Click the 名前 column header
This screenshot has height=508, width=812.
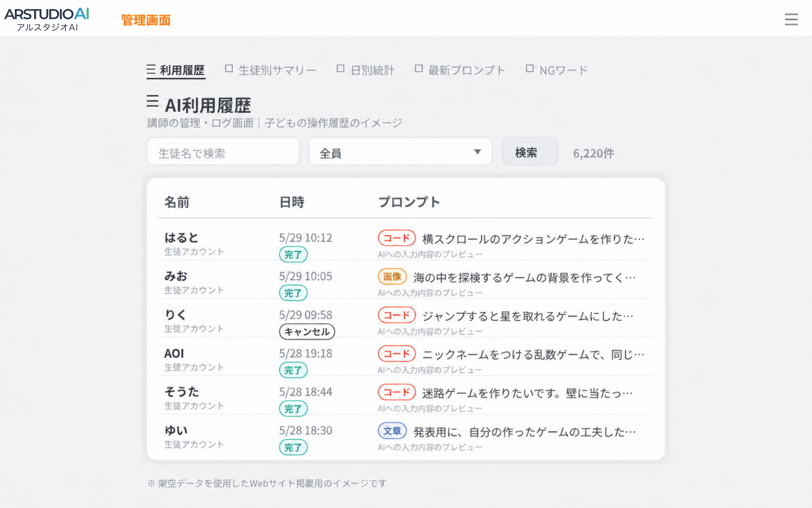177,202
